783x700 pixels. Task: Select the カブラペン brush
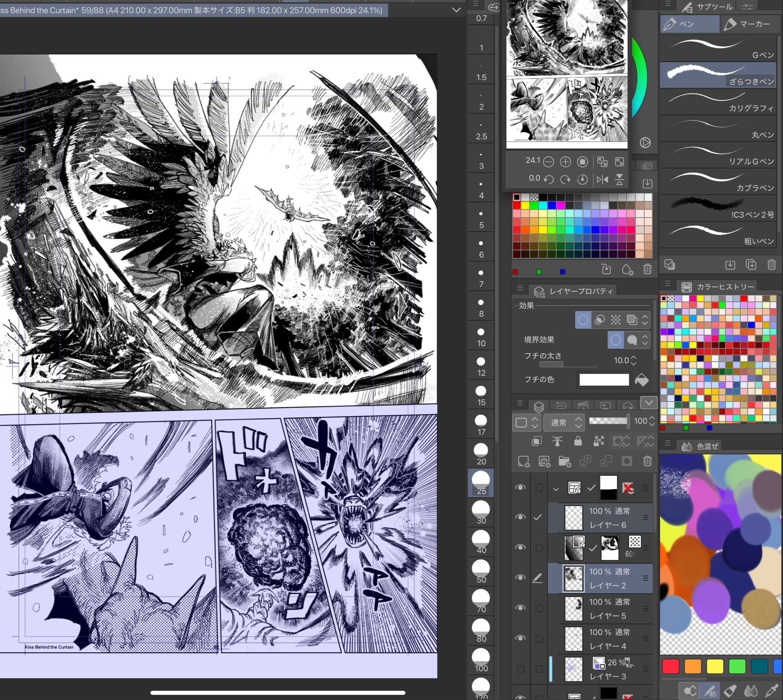tap(718, 182)
